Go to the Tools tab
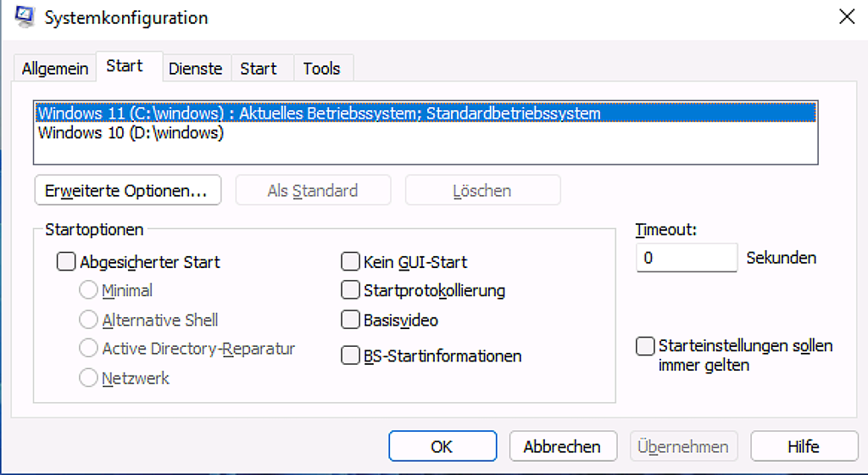Screen dimensions: 868x475 click(x=321, y=69)
